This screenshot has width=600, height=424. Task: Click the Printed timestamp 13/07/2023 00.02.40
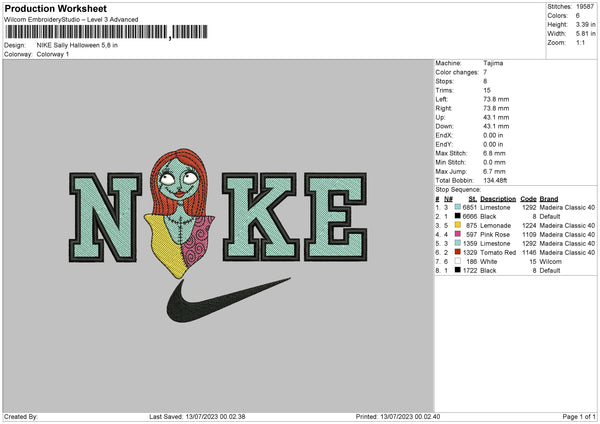tap(410, 416)
